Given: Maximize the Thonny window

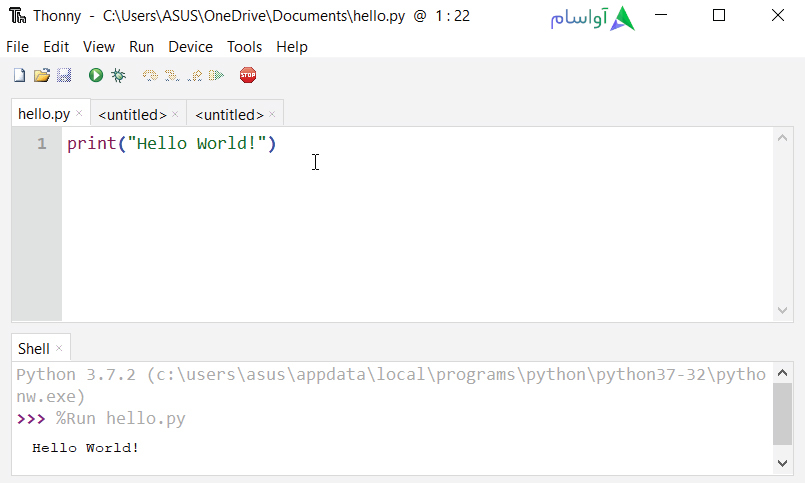Looking at the screenshot, I should click(x=719, y=15).
